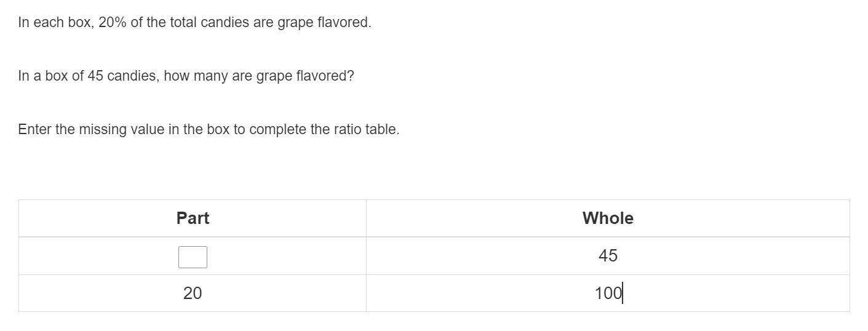868x331 pixels.
Task: Click the number 45 in the question sentence
Action: [95, 76]
